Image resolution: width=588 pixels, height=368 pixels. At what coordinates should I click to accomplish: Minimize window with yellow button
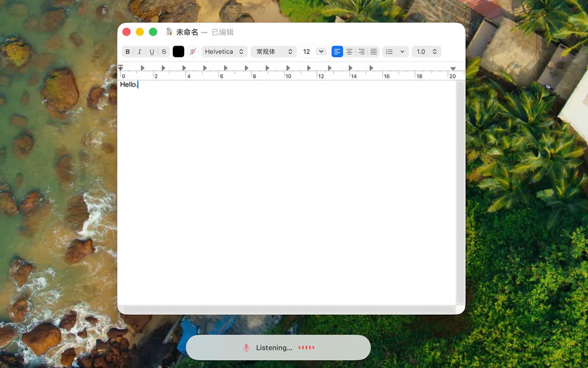point(140,32)
